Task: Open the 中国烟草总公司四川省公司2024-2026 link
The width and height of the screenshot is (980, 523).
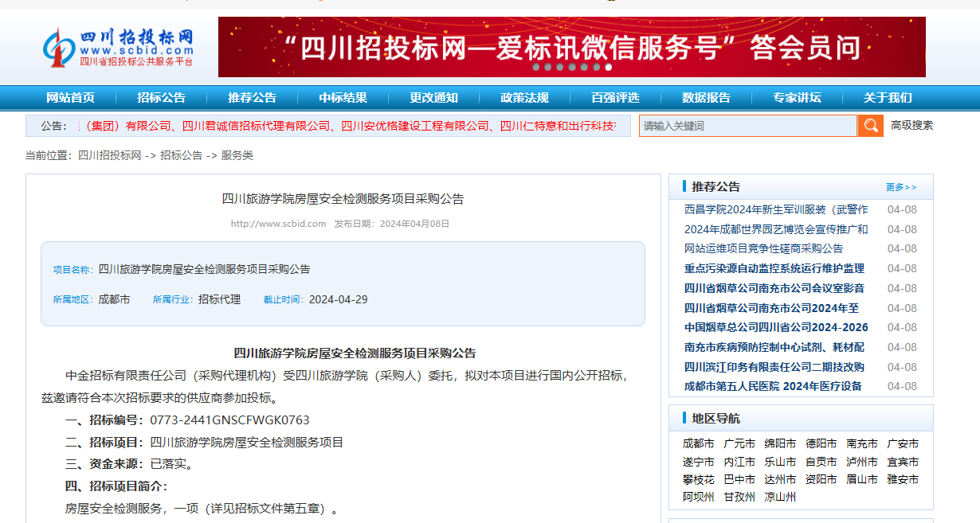Action: 776,327
